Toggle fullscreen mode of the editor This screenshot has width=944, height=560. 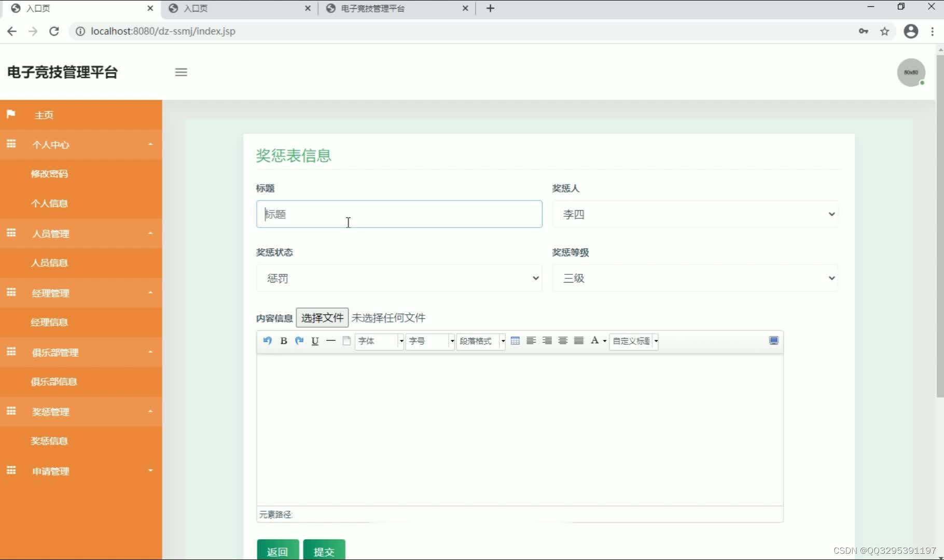pyautogui.click(x=773, y=341)
